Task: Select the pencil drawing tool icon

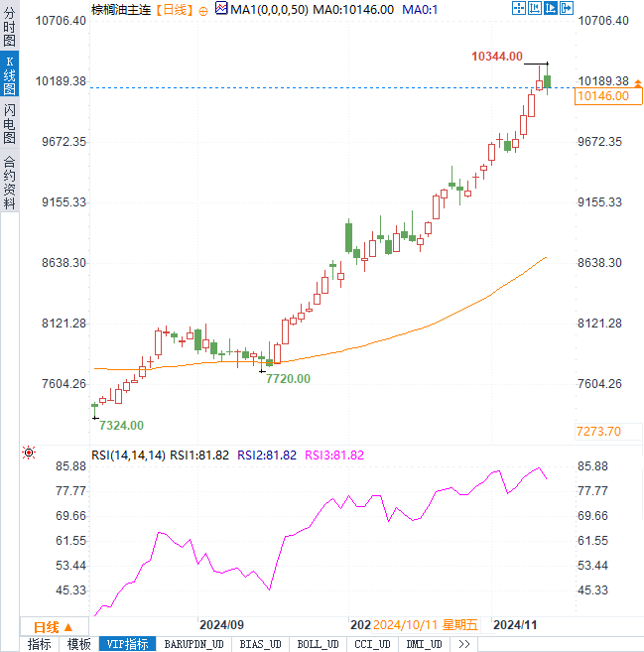Action: [220, 8]
